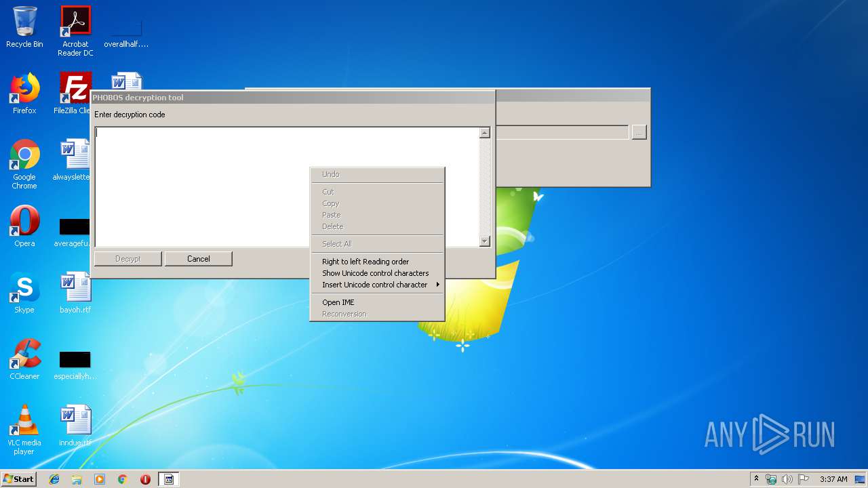Open the volume speaker tray icon
Viewport: 868px width, 488px height.
coord(787,479)
